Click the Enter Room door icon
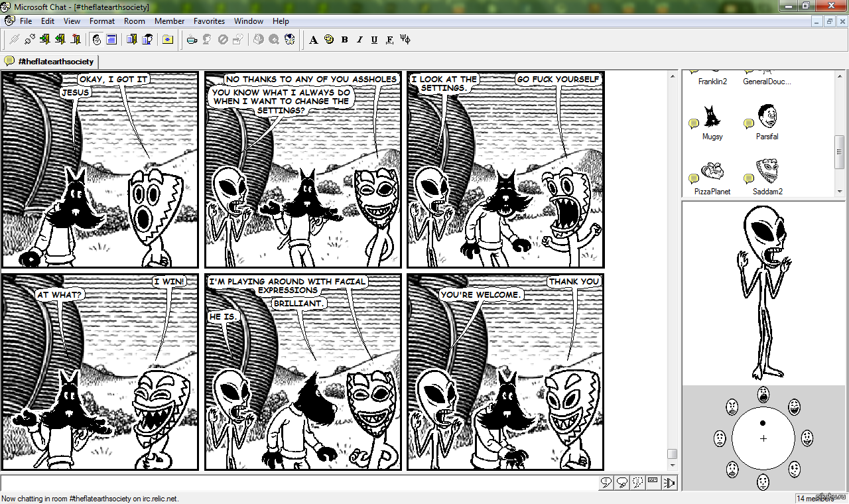Viewport: 849px width, 504px height. click(x=45, y=40)
